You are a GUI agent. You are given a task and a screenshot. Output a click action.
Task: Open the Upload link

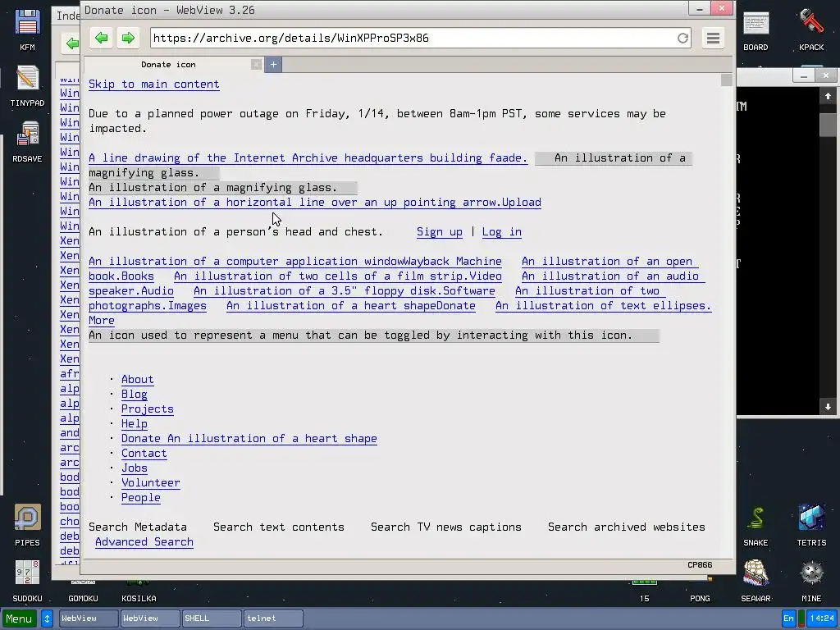tap(315, 203)
